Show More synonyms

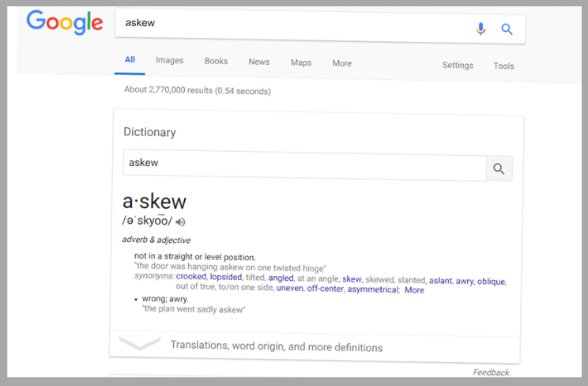point(414,290)
